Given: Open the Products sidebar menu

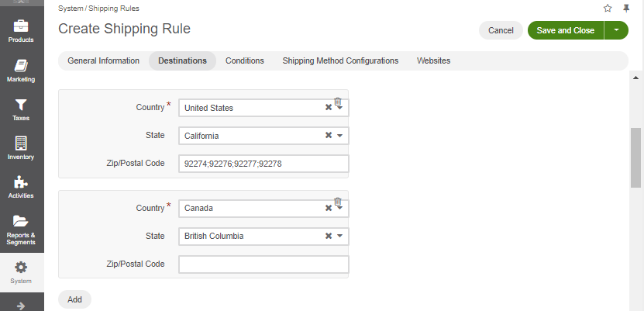Looking at the screenshot, I should (x=21, y=31).
